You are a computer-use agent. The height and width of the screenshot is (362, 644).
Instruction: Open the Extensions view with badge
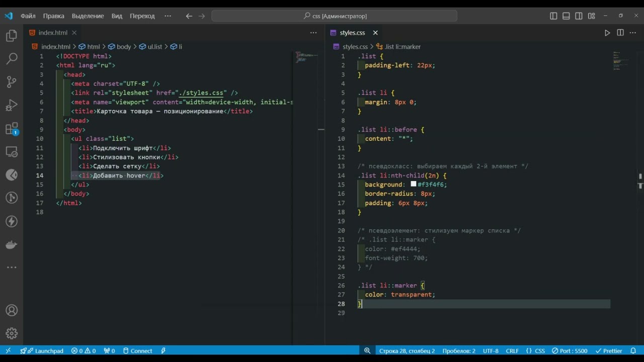pyautogui.click(x=12, y=129)
